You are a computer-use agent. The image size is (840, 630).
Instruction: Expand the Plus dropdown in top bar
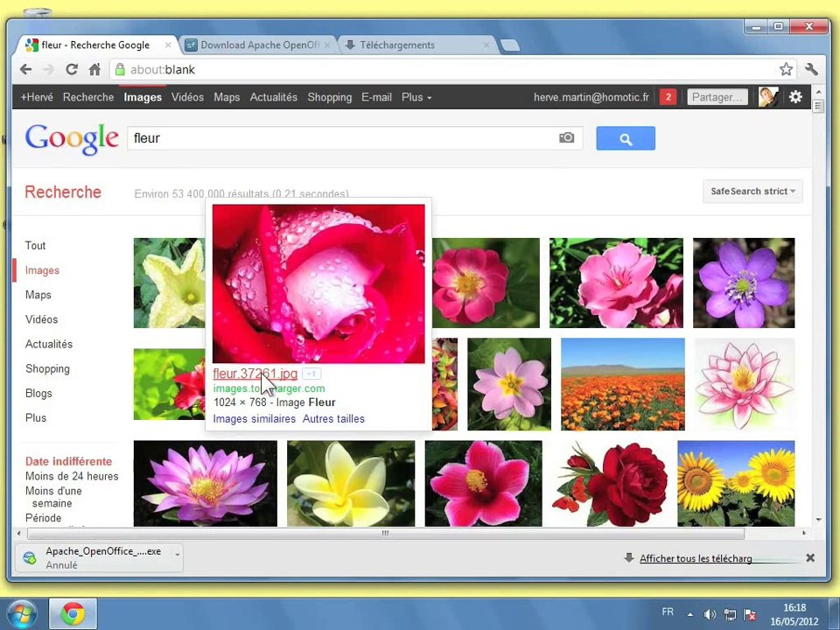point(416,97)
